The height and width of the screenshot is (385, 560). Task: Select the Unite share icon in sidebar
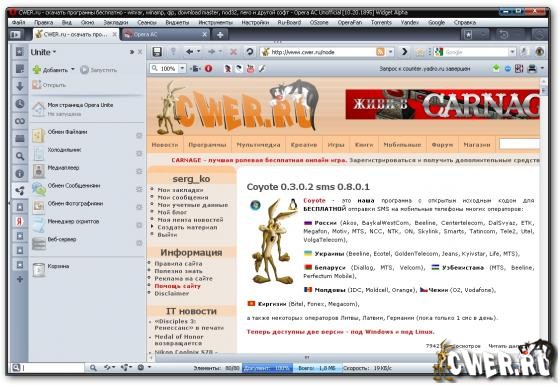coord(20,190)
